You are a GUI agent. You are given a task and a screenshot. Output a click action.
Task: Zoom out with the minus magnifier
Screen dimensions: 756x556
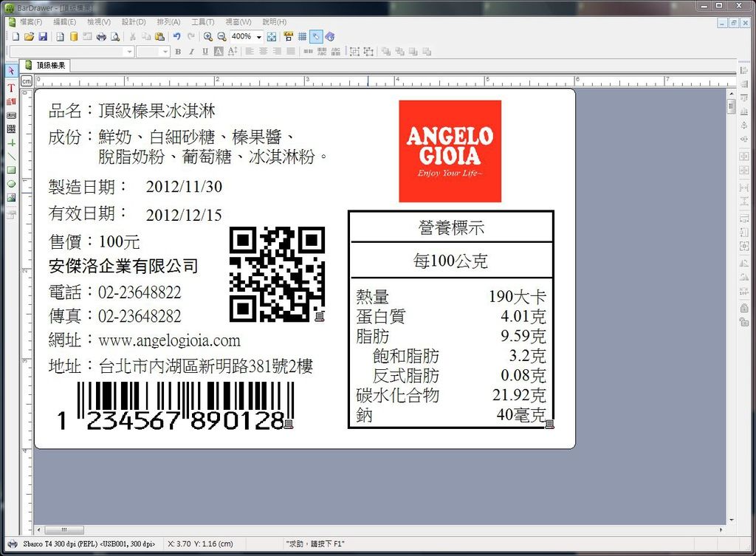[221, 37]
